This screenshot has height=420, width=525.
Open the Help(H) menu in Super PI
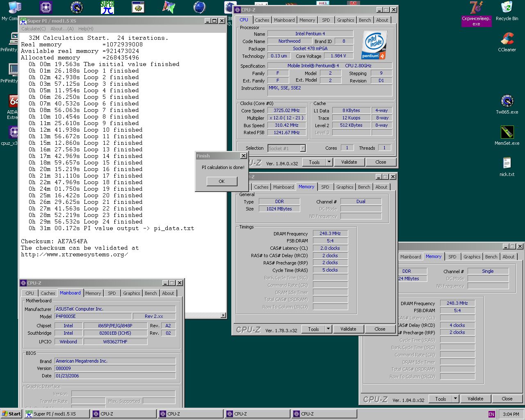pos(86,29)
